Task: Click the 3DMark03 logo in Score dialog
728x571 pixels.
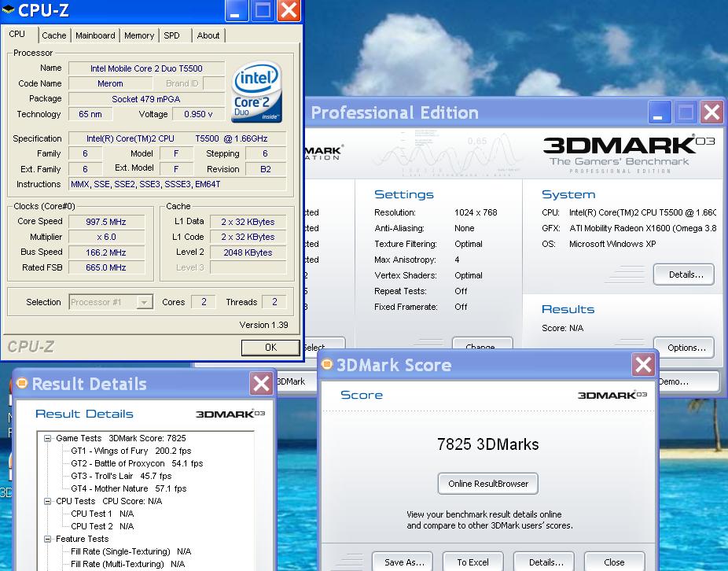Action: pos(612,396)
